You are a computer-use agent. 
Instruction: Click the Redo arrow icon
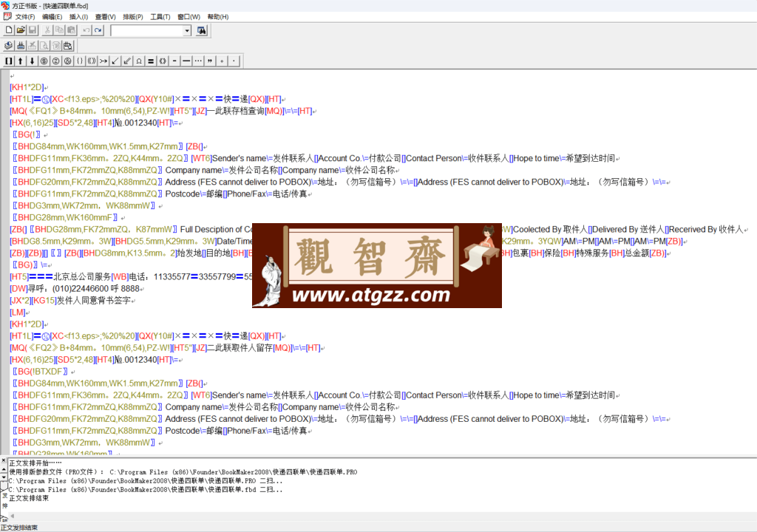point(98,30)
